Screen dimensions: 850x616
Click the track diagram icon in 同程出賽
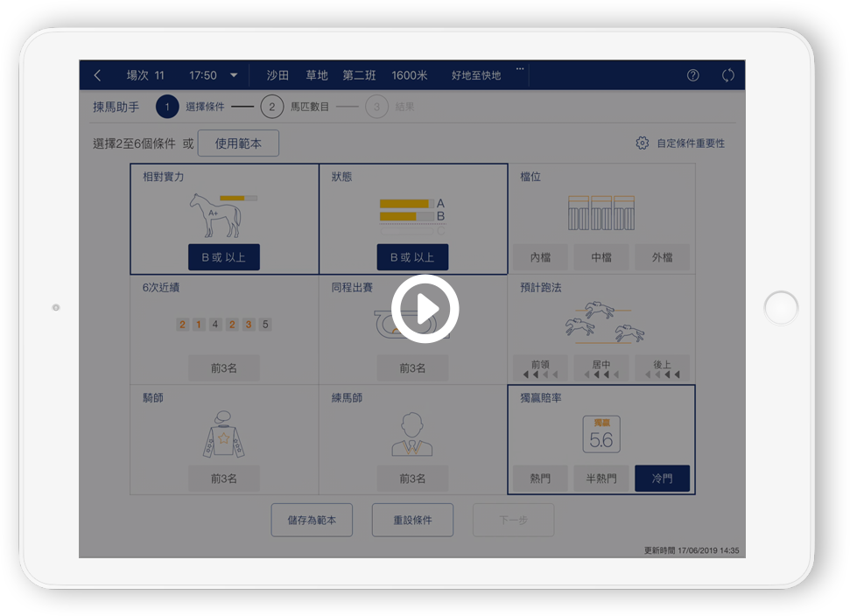[411, 325]
